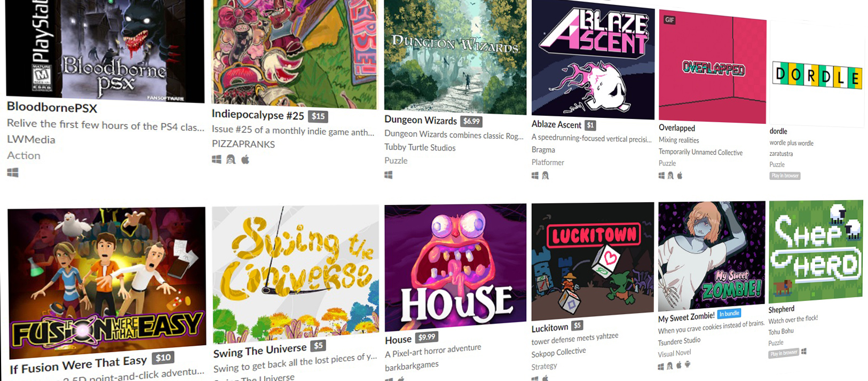
Task: Click the Windows icon beside Shepherd's Play in browser
Action: (804, 351)
